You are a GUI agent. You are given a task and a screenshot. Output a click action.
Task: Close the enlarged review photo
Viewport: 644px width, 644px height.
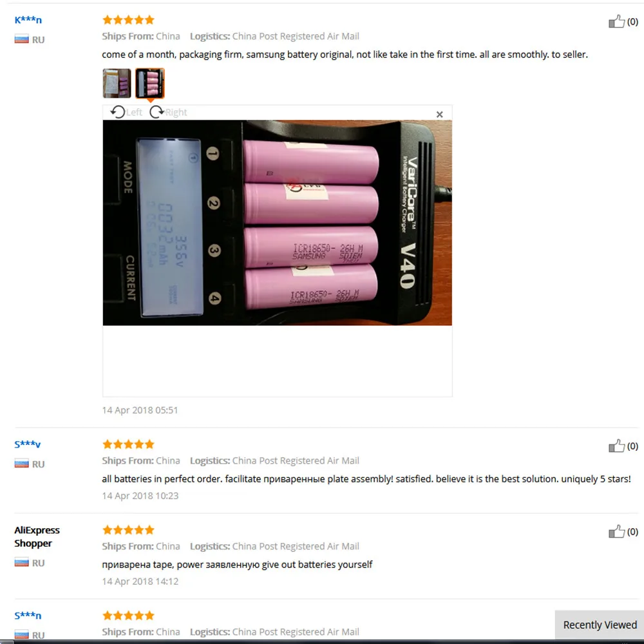click(439, 114)
